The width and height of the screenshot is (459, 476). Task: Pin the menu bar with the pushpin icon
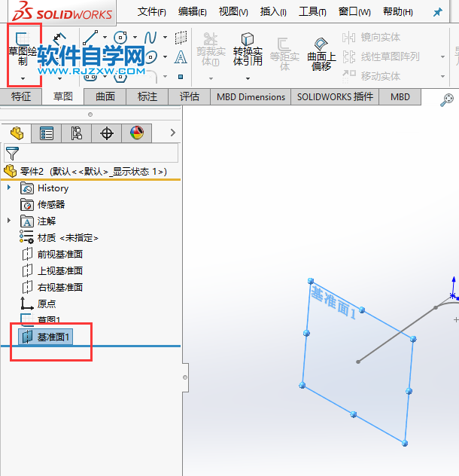click(x=437, y=12)
